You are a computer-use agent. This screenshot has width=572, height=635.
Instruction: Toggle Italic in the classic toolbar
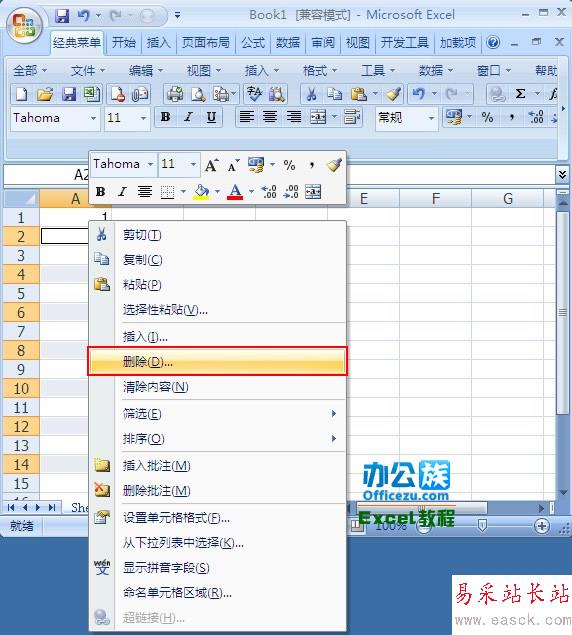[x=188, y=117]
